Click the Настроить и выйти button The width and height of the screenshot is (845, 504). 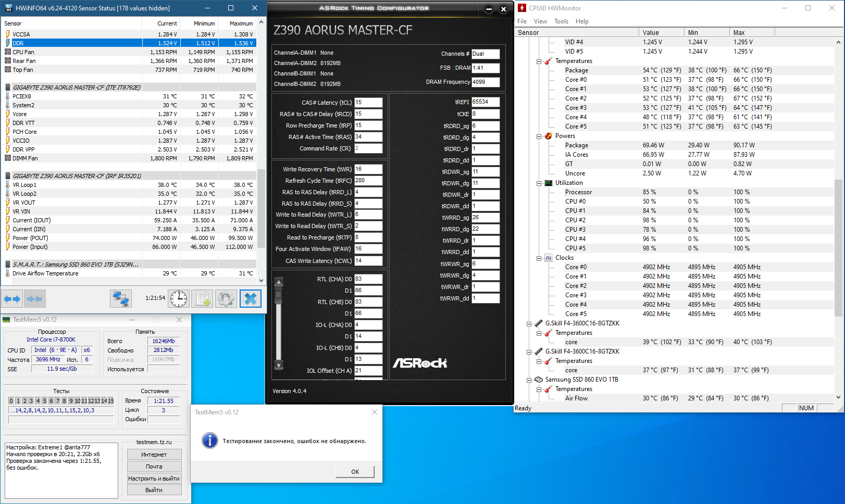click(x=154, y=478)
